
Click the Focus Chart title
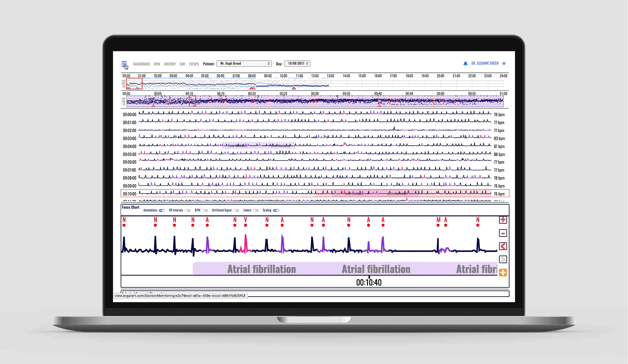[131, 207]
